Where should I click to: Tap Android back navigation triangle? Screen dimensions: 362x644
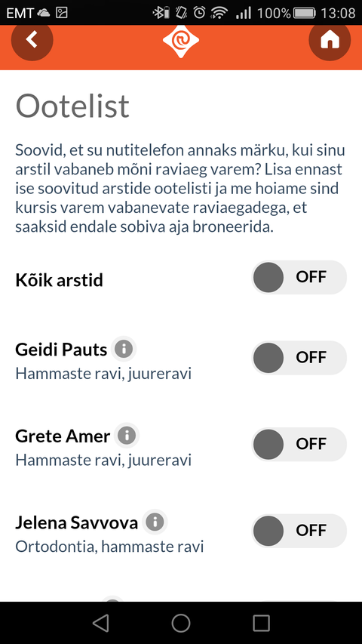coord(100,623)
